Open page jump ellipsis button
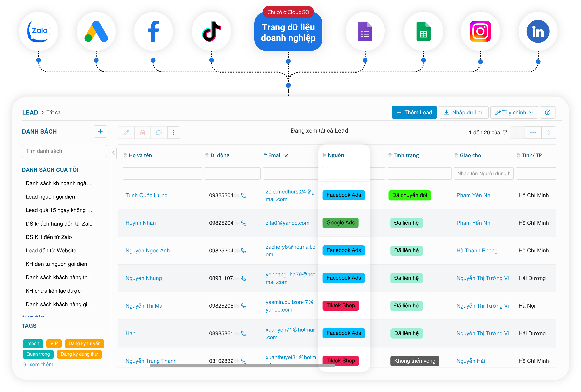 pos(533,133)
